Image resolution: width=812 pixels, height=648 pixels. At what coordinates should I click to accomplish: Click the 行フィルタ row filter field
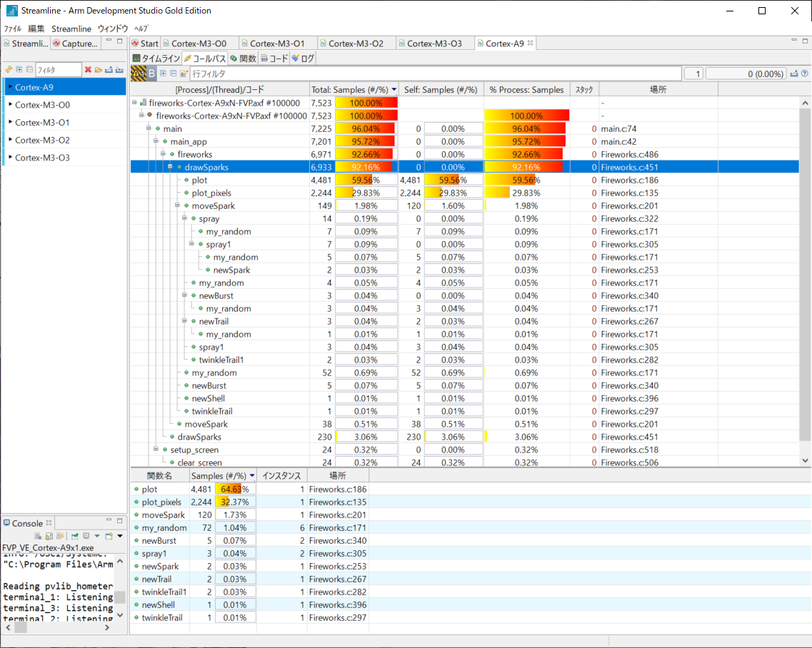[436, 74]
